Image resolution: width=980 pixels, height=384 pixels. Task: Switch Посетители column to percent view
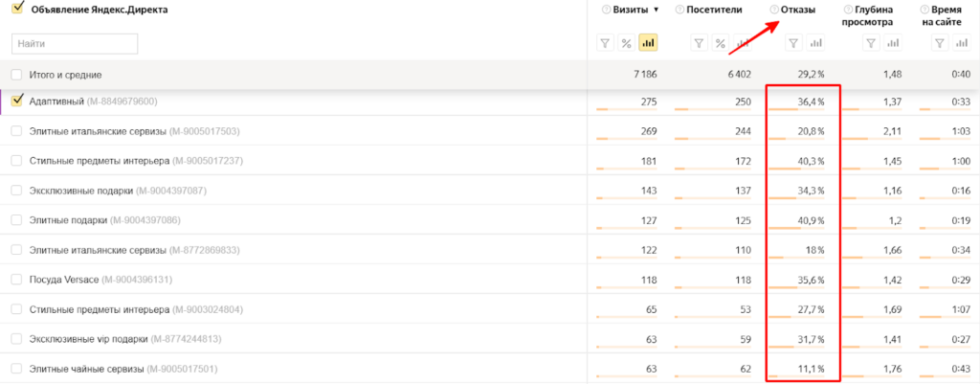[720, 43]
